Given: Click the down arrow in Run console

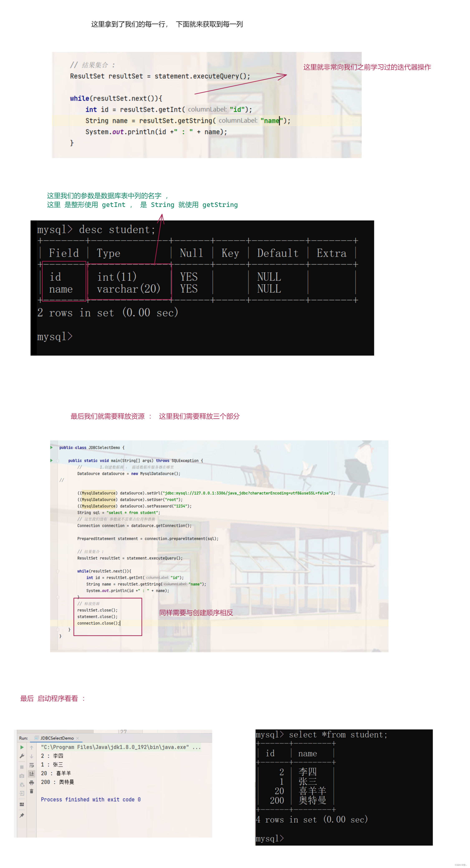Looking at the screenshot, I should click(32, 756).
